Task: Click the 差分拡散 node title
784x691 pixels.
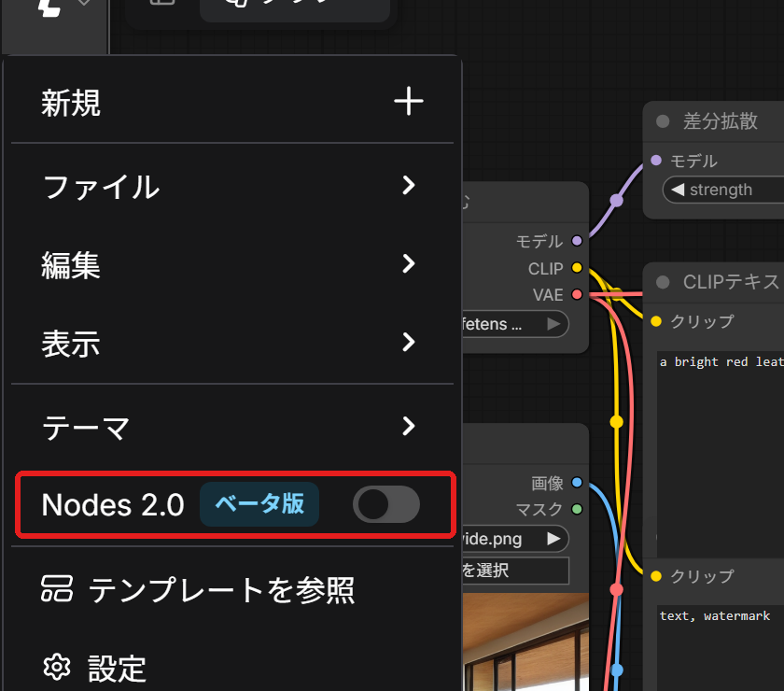Action: tap(720, 121)
